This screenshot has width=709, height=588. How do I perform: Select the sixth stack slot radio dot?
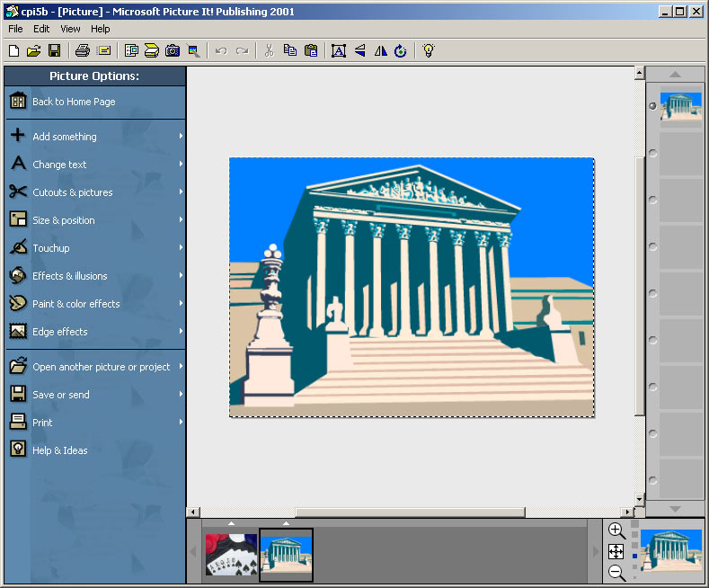pyautogui.click(x=652, y=340)
